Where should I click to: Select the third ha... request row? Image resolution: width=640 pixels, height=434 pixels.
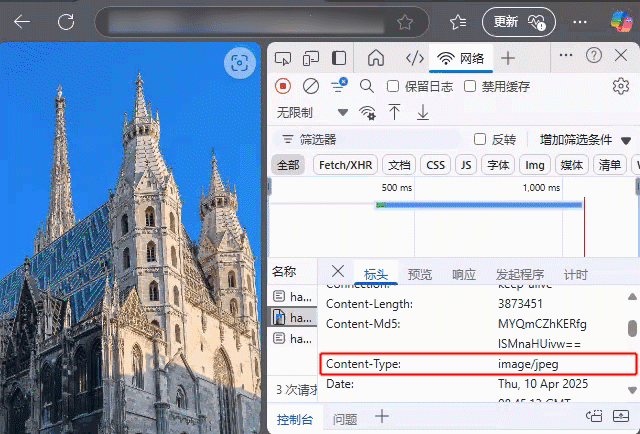click(292, 338)
